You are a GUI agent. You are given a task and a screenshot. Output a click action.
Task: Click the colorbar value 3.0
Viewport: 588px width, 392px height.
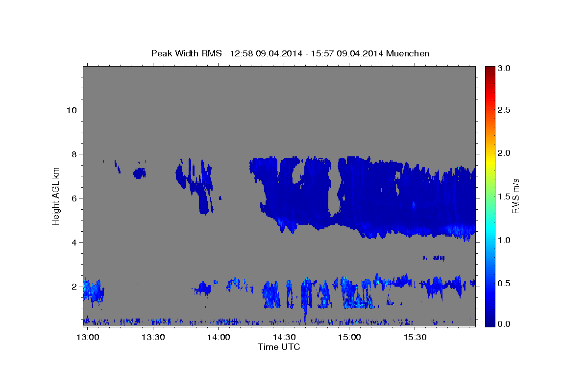(x=504, y=69)
